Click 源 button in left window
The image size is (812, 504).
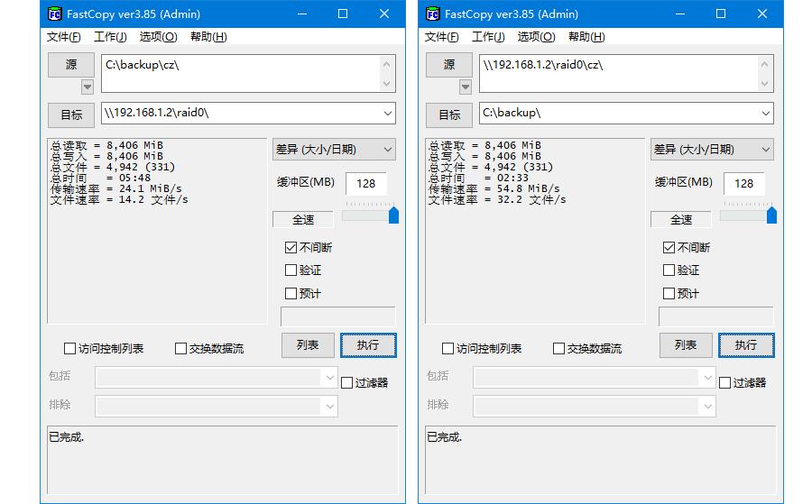coord(71,65)
